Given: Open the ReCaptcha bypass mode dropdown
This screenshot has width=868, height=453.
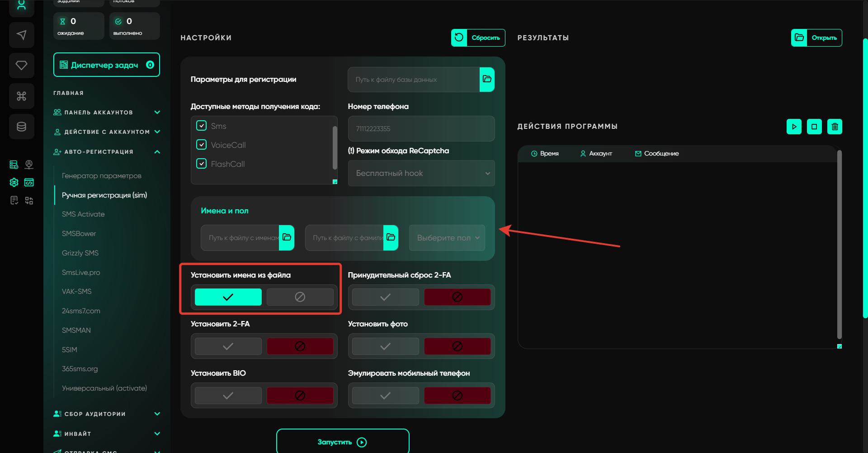Looking at the screenshot, I should pos(421,173).
